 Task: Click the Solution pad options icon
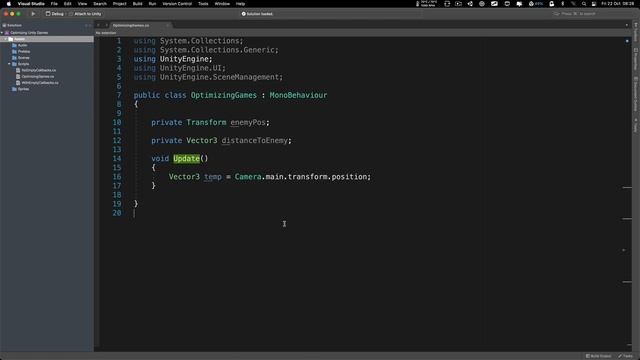click(x=86, y=25)
